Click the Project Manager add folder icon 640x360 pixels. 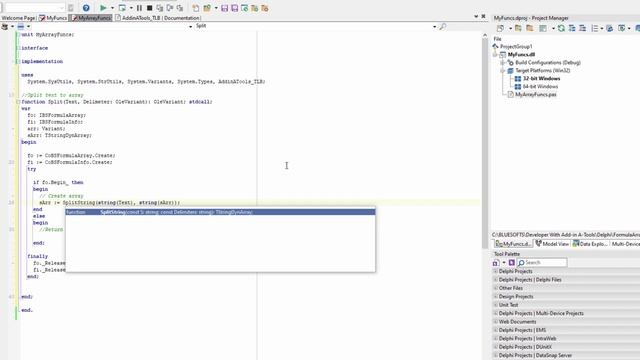[x=518, y=28]
